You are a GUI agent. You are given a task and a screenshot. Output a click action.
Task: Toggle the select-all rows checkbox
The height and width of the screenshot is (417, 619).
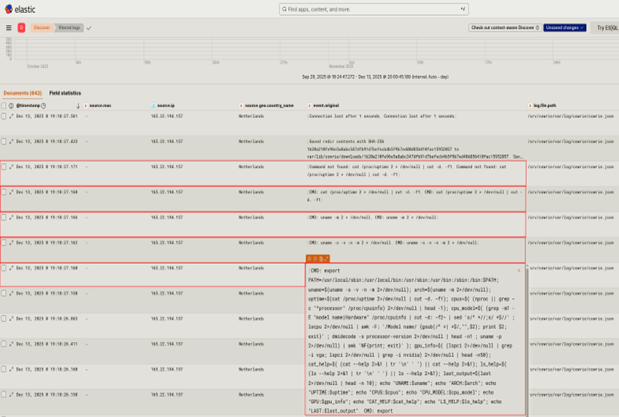click(x=4, y=105)
